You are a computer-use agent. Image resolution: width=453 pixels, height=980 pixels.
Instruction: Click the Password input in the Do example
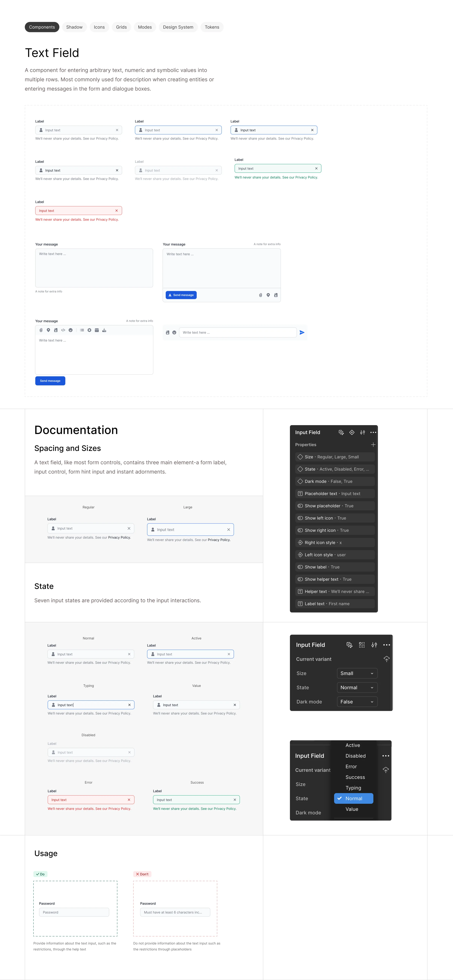pos(74,912)
